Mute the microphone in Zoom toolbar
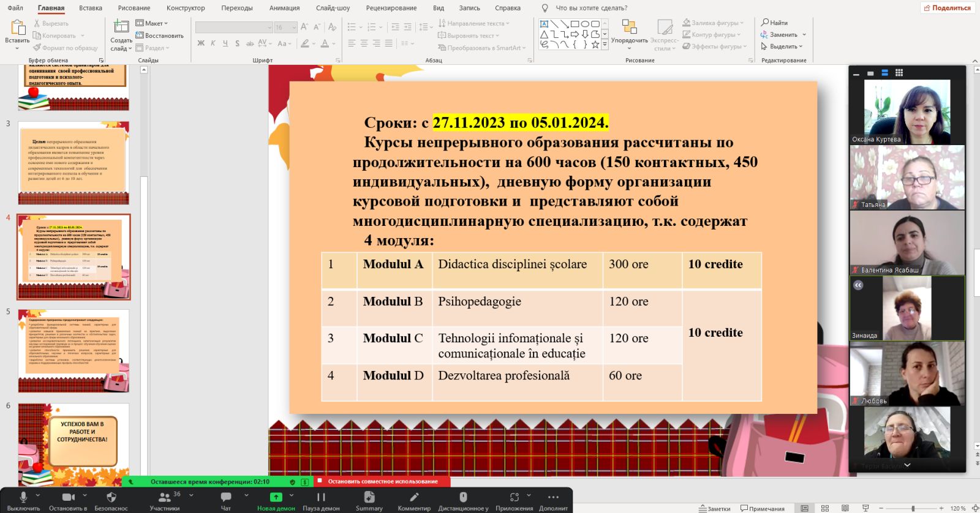The height and width of the screenshot is (513, 980). (x=23, y=497)
